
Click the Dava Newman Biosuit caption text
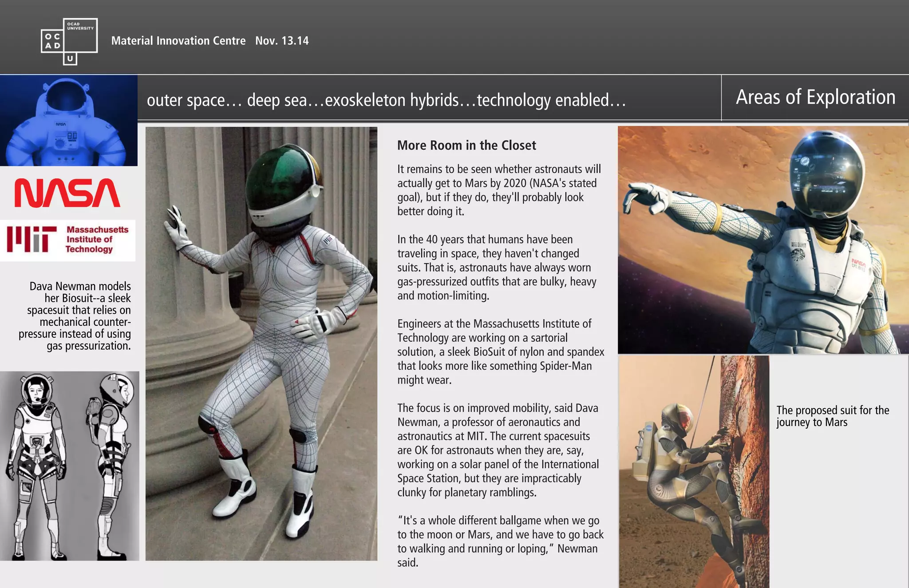[75, 316]
